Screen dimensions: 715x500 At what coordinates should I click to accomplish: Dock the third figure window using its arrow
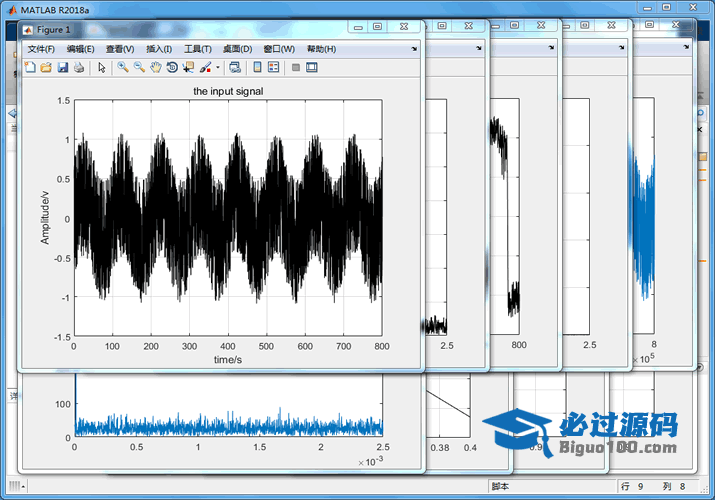pyautogui.click(x=551, y=47)
